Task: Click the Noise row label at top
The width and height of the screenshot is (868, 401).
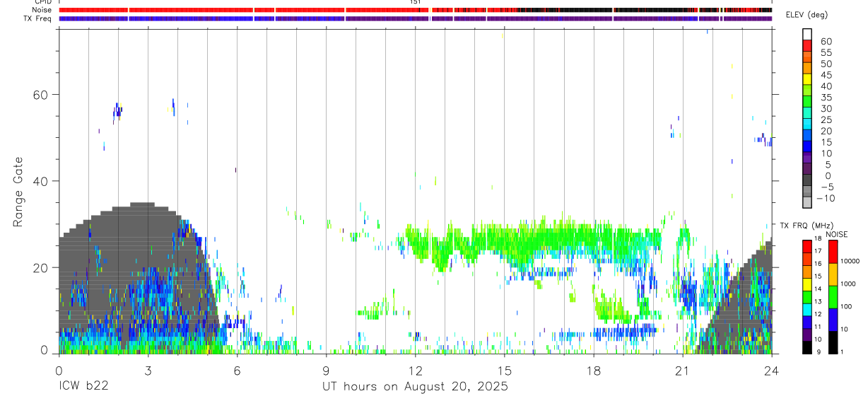Action: [x=42, y=10]
